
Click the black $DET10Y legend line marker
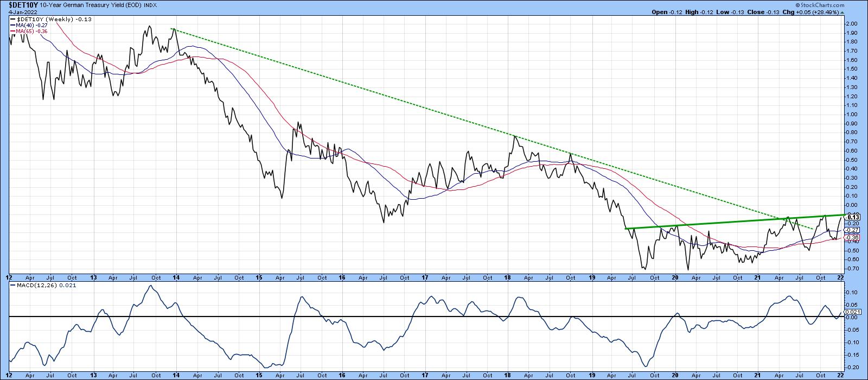13,19
